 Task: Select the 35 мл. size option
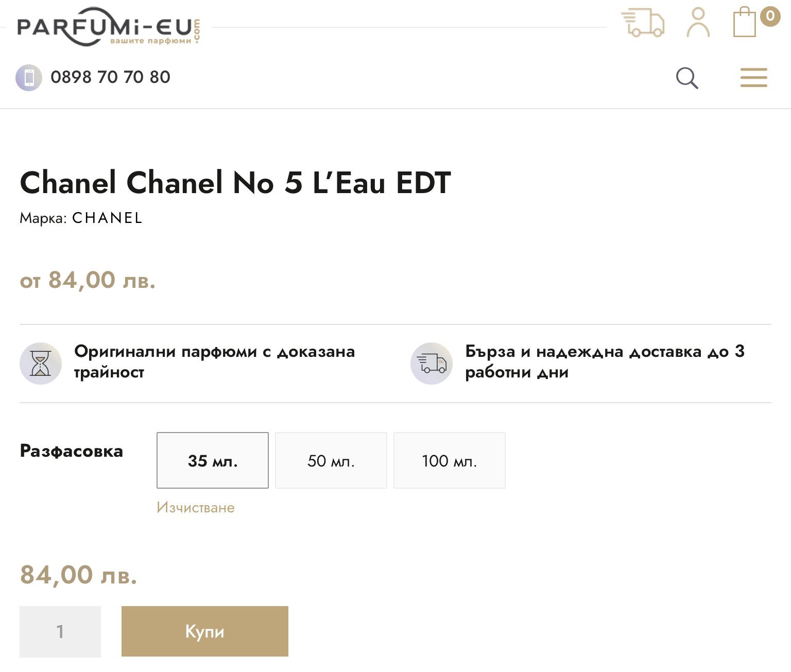coord(213,460)
